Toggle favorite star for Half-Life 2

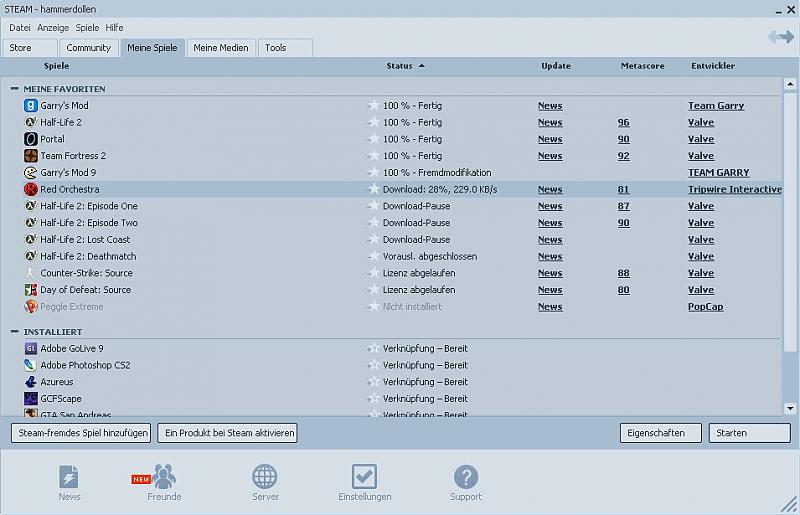373,123
